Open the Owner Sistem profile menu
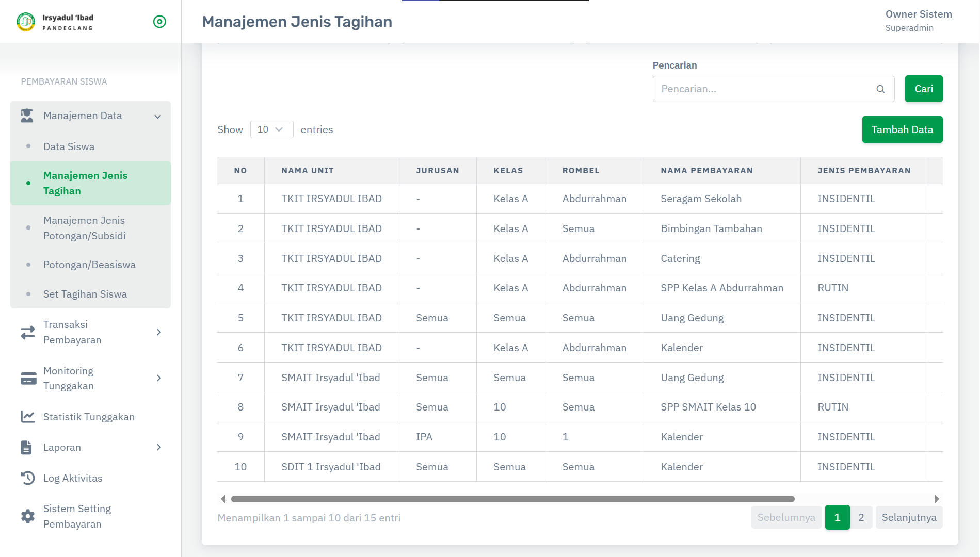980x557 pixels. pos(919,21)
